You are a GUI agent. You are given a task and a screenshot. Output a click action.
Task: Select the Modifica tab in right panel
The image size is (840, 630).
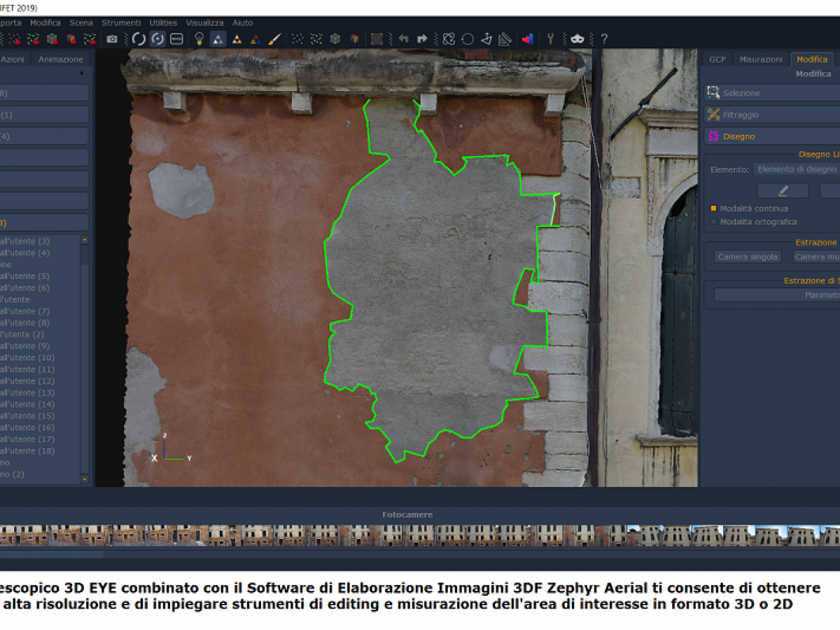coord(812,59)
